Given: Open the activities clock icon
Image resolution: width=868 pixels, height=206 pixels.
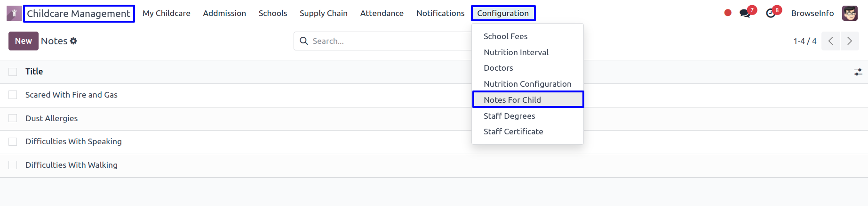Looking at the screenshot, I should pyautogui.click(x=772, y=13).
